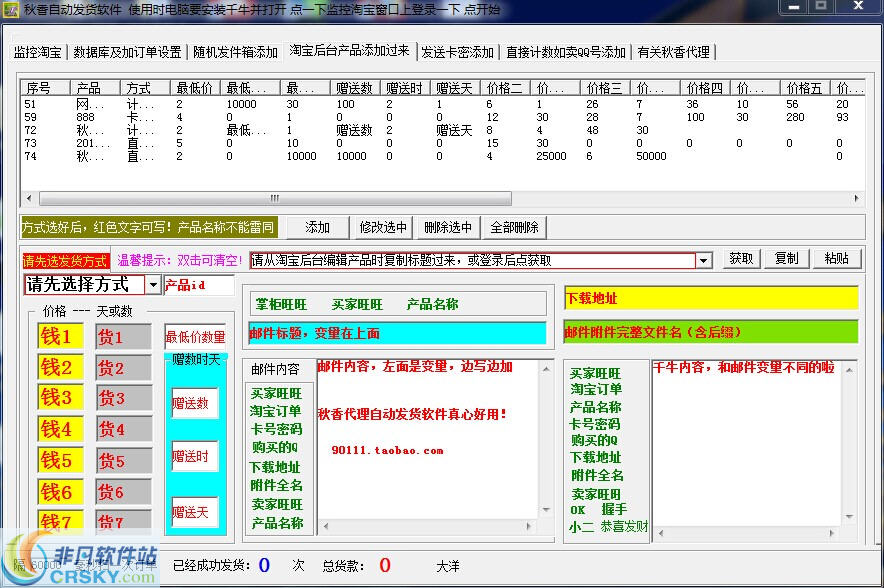The height and width of the screenshot is (588, 884).
Task: Click the 添加 button
Action: click(317, 227)
